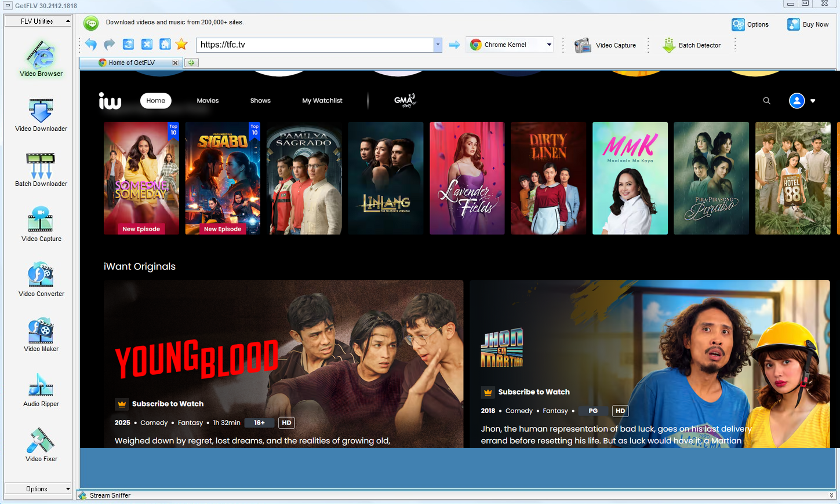
Task: Expand the URL address history dropdown
Action: tap(438, 45)
